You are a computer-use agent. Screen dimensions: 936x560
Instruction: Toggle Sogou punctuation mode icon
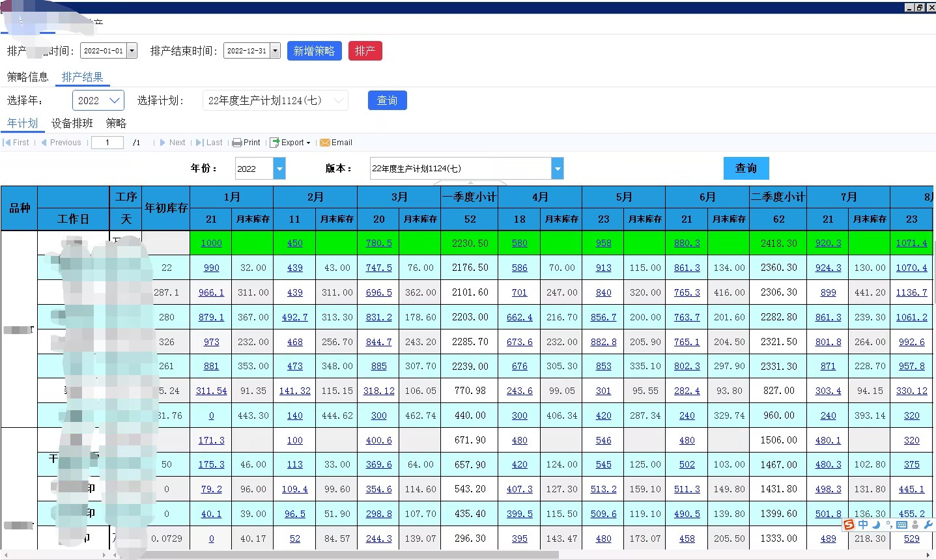889,525
